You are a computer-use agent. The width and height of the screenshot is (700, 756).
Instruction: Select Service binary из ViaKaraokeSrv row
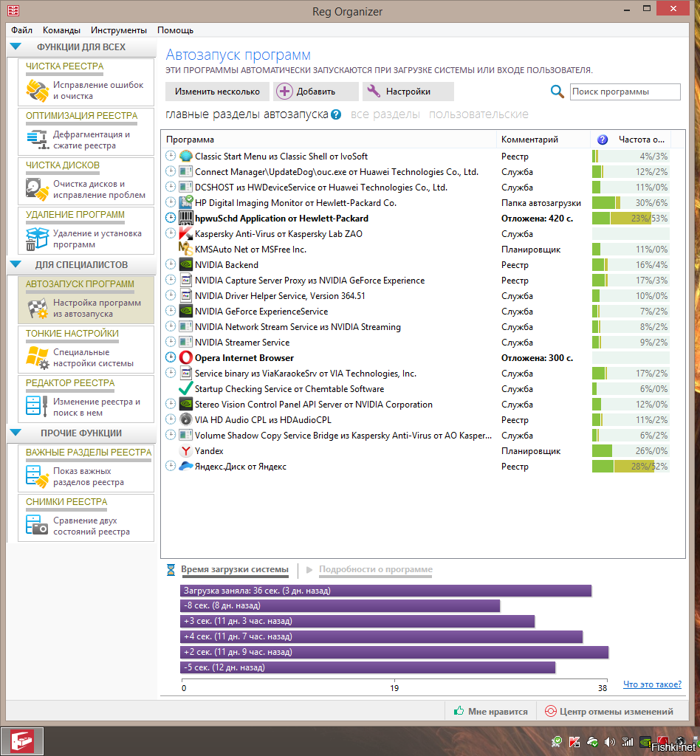coord(417,373)
